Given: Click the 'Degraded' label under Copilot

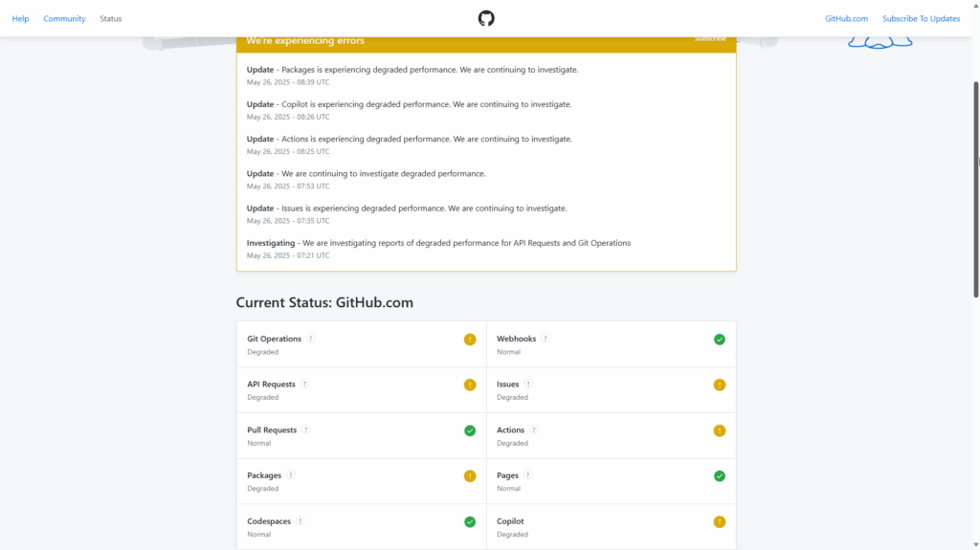Looking at the screenshot, I should click(512, 535).
